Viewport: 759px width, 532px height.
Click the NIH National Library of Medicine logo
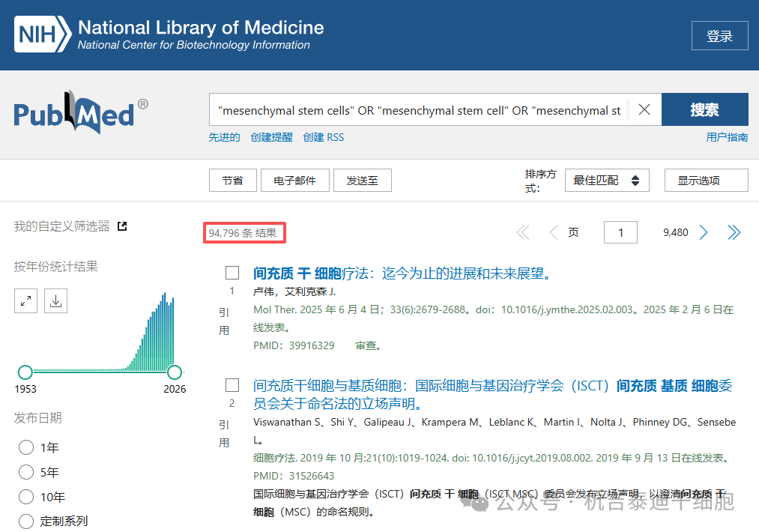pyautogui.click(x=169, y=35)
